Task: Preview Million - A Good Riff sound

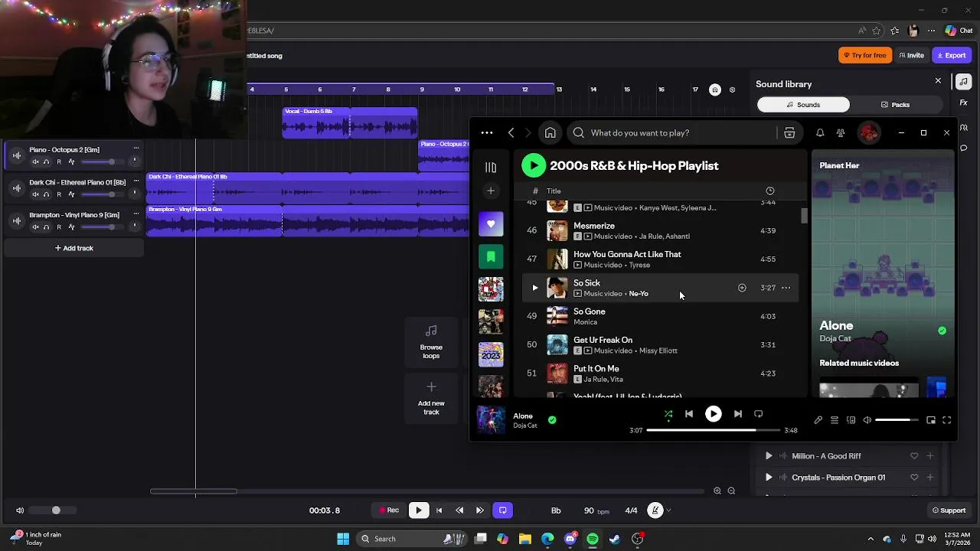Action: [x=769, y=456]
